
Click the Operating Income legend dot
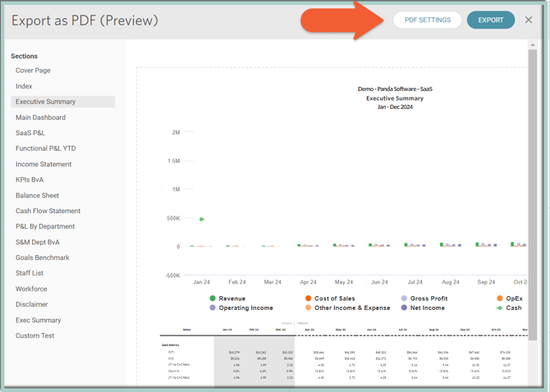(213, 308)
